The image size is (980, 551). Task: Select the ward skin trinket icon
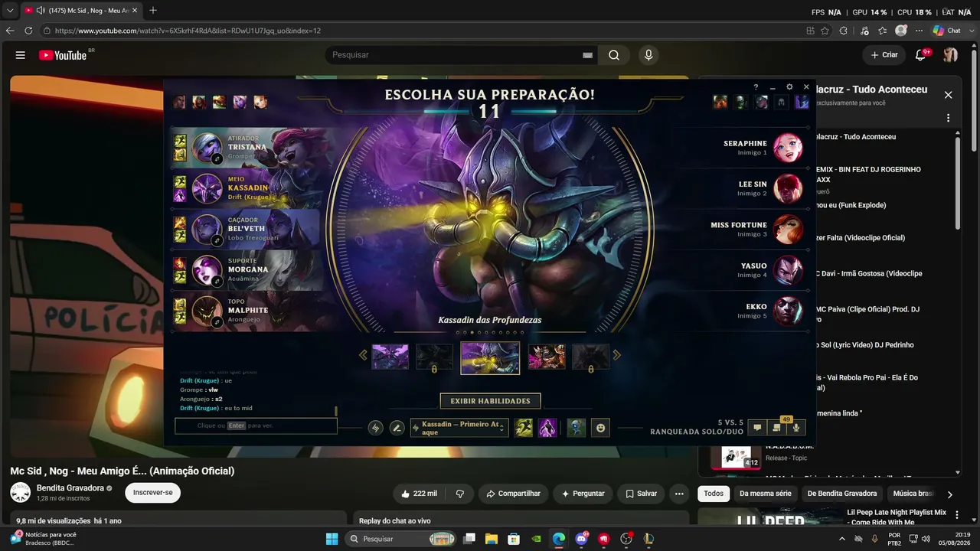[577, 428]
